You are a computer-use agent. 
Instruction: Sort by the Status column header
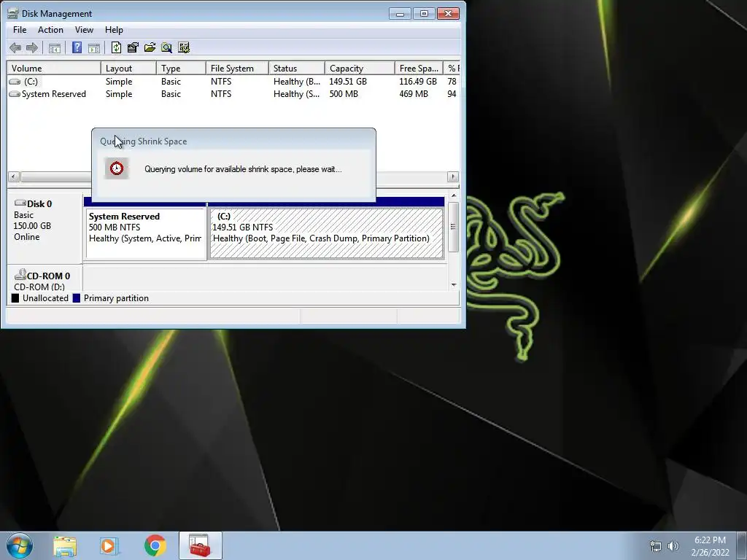point(297,68)
